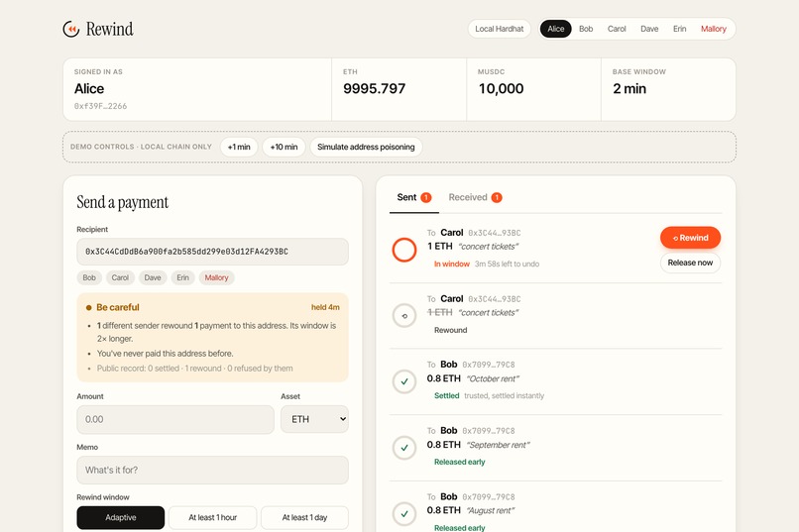
Task: Click the Local Hardhat network pill
Action: pyautogui.click(x=499, y=29)
